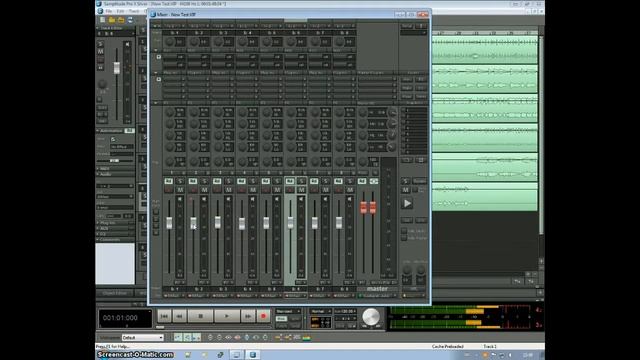The height and width of the screenshot is (360, 640).
Task: Arm record on mixer channel 7
Action: (314, 190)
